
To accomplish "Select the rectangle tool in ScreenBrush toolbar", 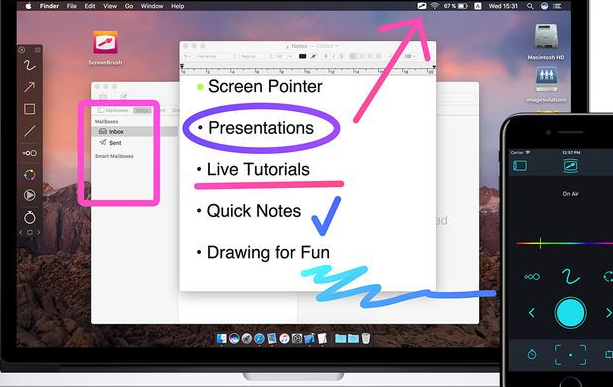I will tap(29, 109).
